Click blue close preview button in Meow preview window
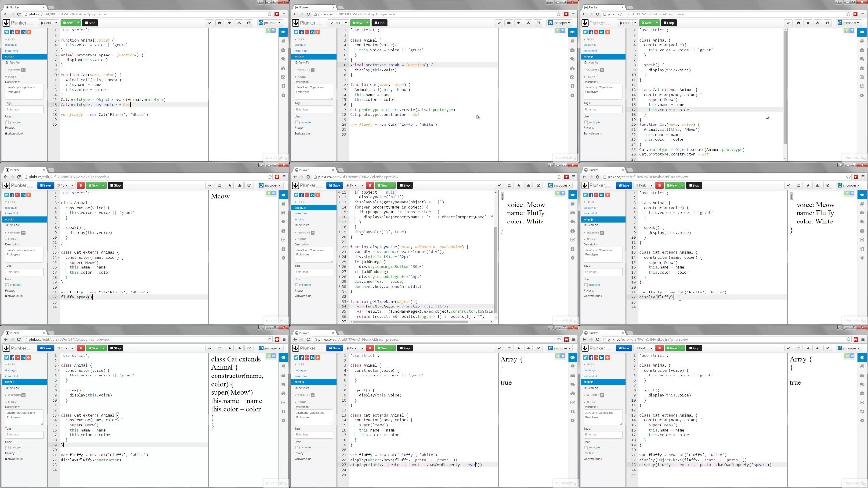 click(x=273, y=193)
